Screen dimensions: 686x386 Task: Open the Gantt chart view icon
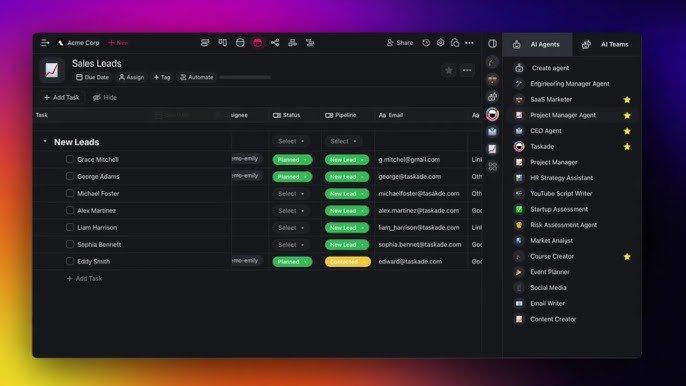click(310, 43)
